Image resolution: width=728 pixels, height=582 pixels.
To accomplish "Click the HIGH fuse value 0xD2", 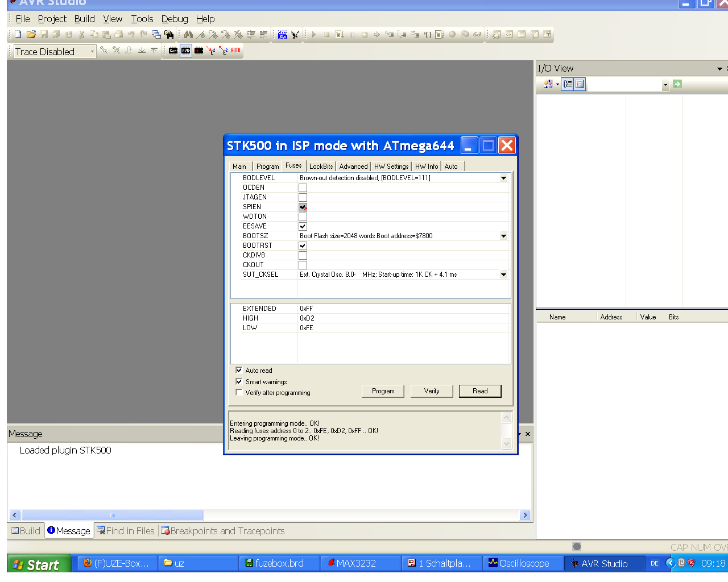I will (307, 318).
